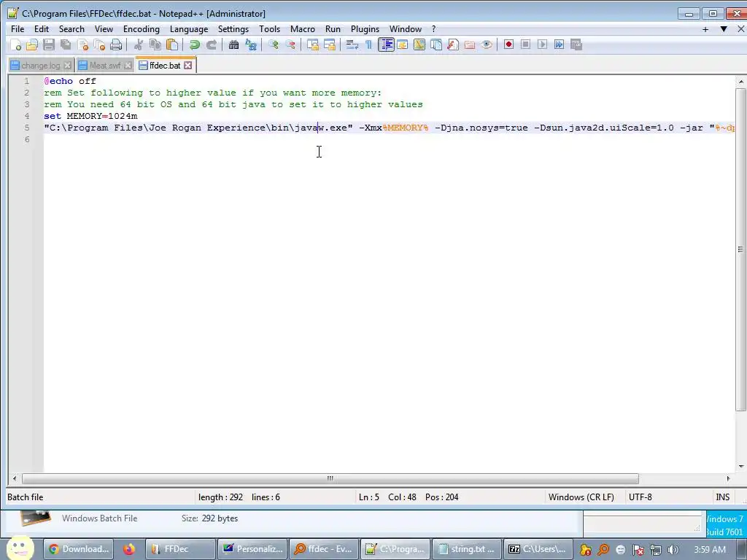Open Folder as Workspace icon
This screenshot has width=747, height=560.
[470, 44]
